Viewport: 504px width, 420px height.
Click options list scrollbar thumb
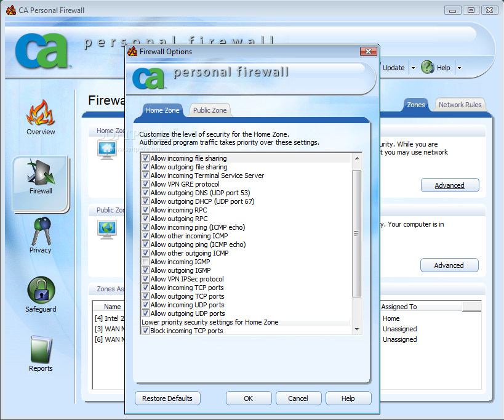point(356,233)
